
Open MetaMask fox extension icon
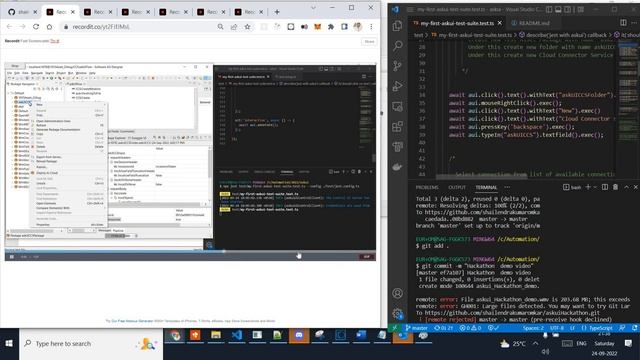pos(317,27)
